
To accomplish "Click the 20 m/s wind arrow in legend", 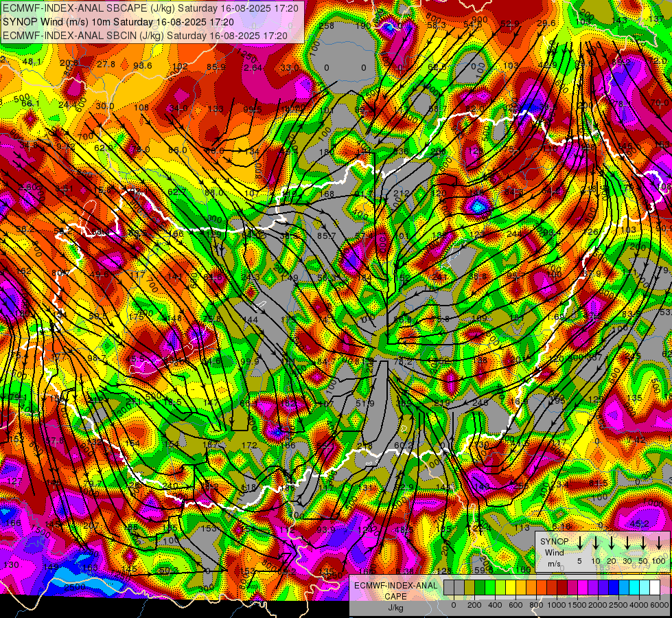I will 611,542.
